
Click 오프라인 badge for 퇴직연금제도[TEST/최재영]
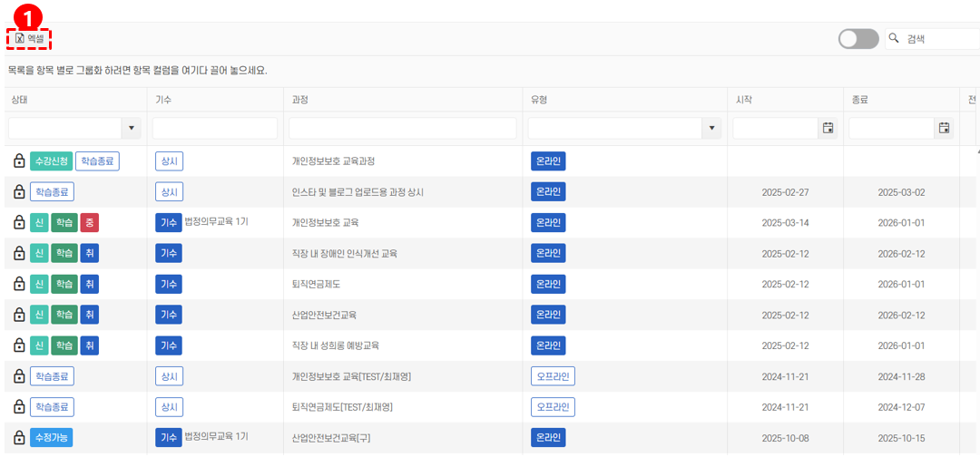point(553,407)
